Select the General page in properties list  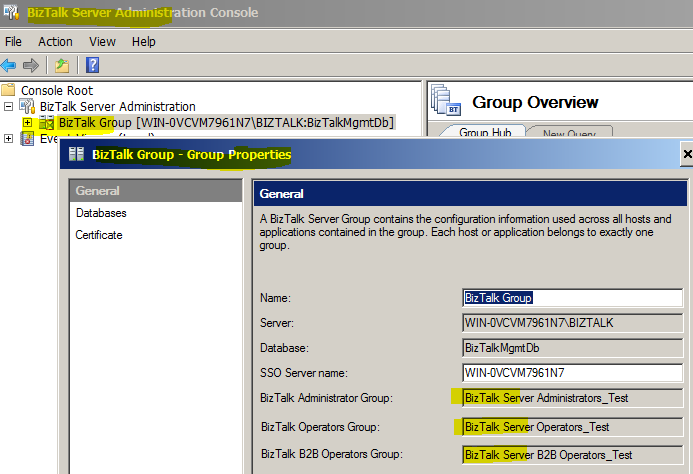pos(156,191)
